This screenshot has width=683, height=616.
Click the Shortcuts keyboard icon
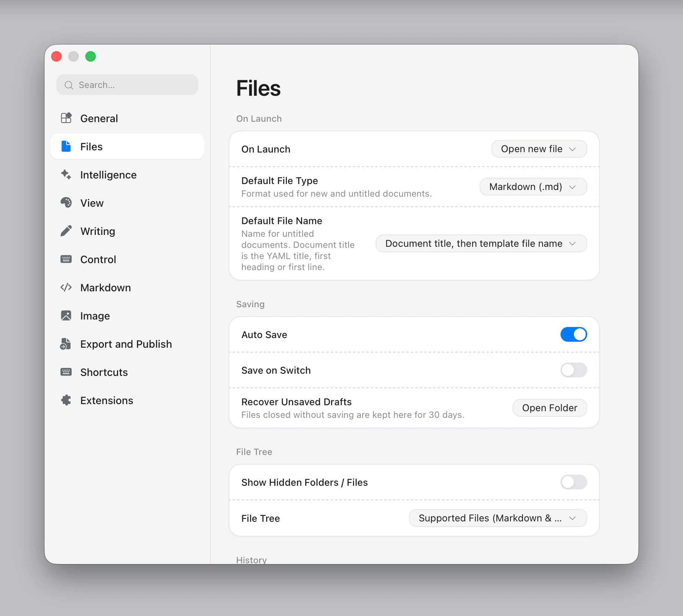pyautogui.click(x=66, y=372)
